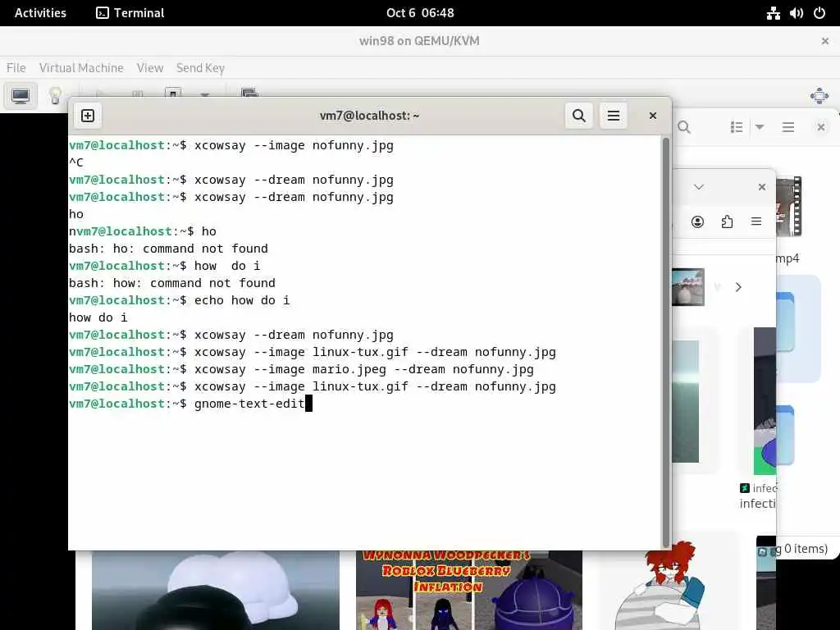
Task: Open the terminal hamburger menu
Action: (614, 116)
